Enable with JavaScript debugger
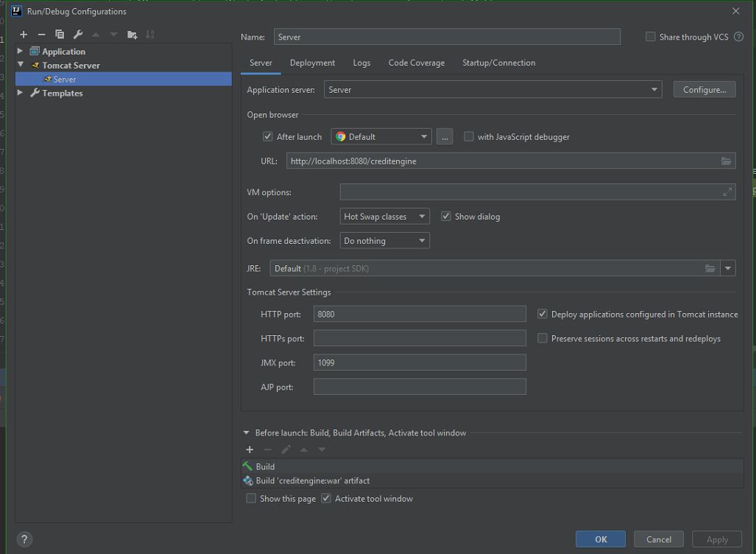 469,136
